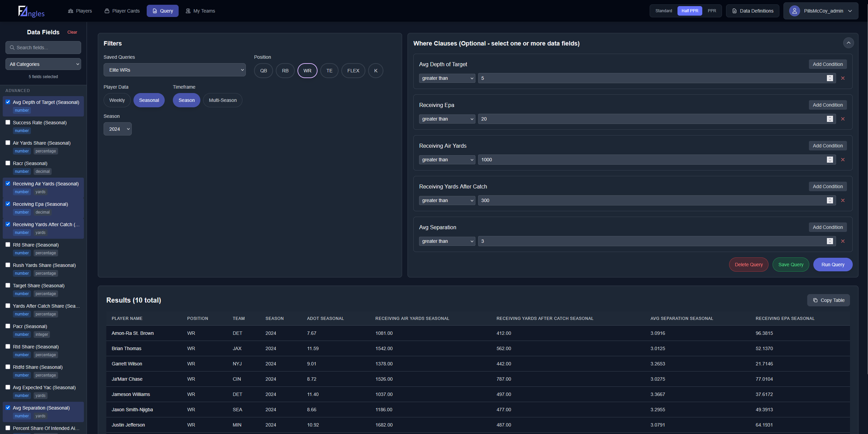Switch Timeframe to Multi-Season
Viewport: 868px width, 434px height.
223,100
